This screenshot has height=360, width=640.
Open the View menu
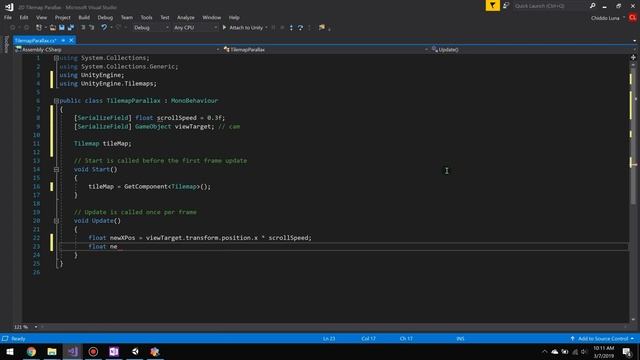point(41,18)
